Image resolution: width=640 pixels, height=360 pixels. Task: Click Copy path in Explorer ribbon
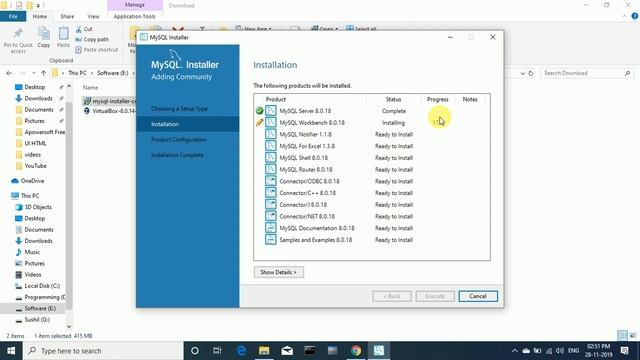pyautogui.click(x=92, y=39)
